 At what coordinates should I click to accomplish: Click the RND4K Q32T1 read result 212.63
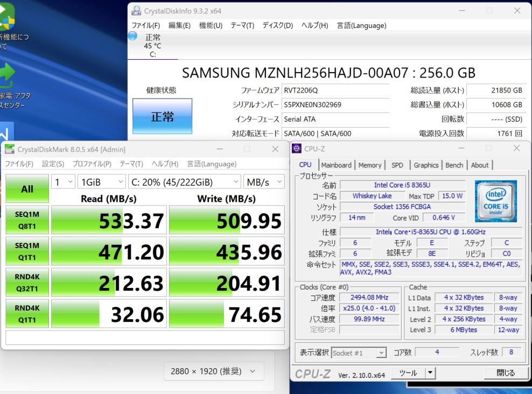point(109,283)
